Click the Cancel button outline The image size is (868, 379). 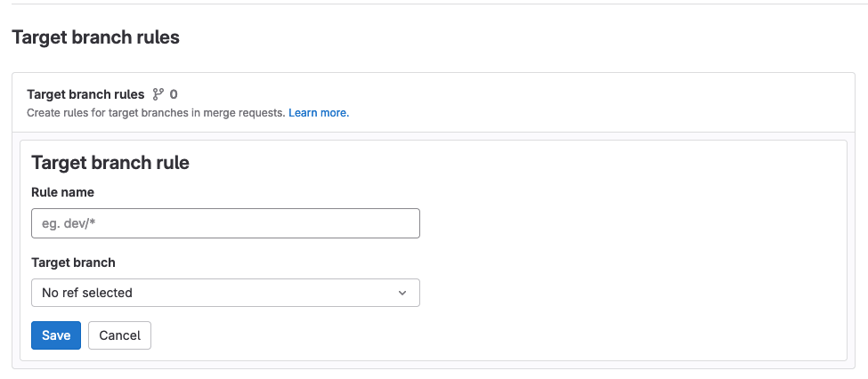tap(119, 335)
